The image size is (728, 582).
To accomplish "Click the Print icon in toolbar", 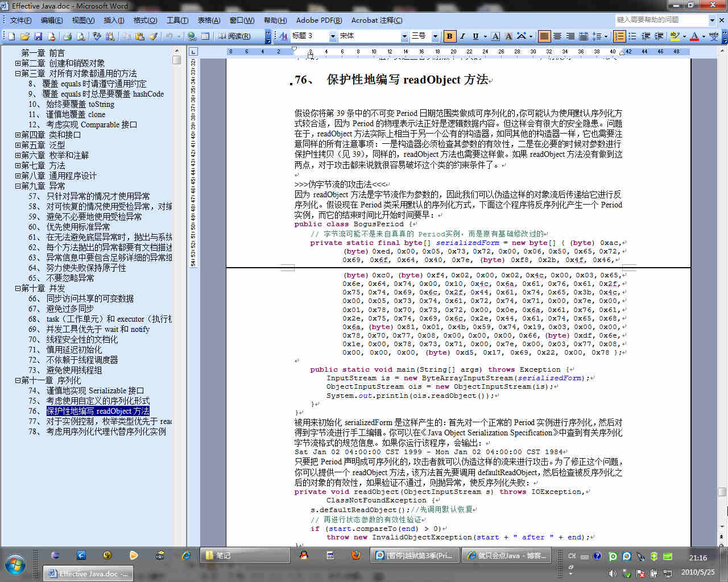I will (67, 36).
